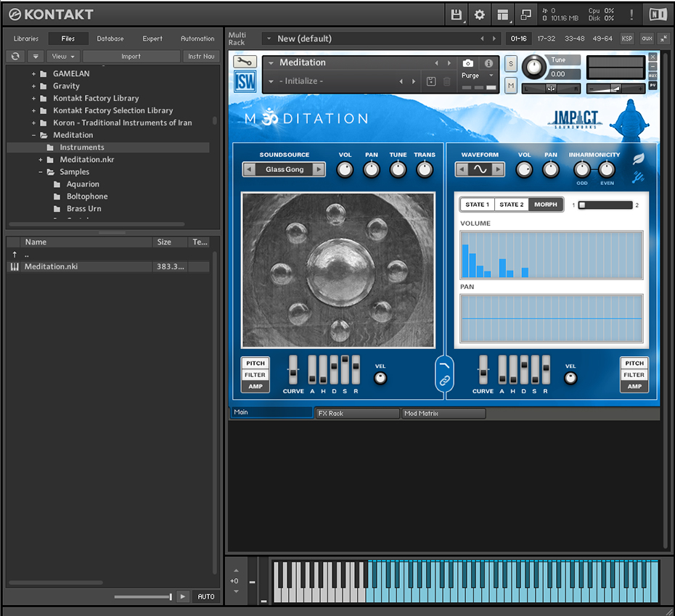The width and height of the screenshot is (675, 616).
Task: Collapse the Meditation folder
Action: click(x=33, y=135)
